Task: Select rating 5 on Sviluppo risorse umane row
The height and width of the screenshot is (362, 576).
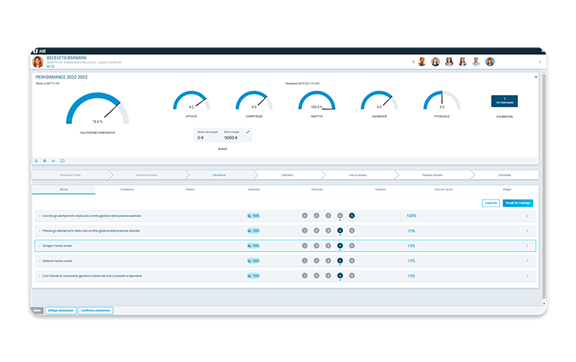Action: coord(352,245)
